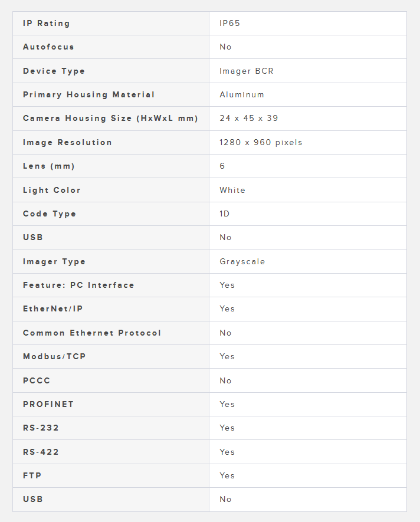Select the IP65 value cell

tap(229, 24)
